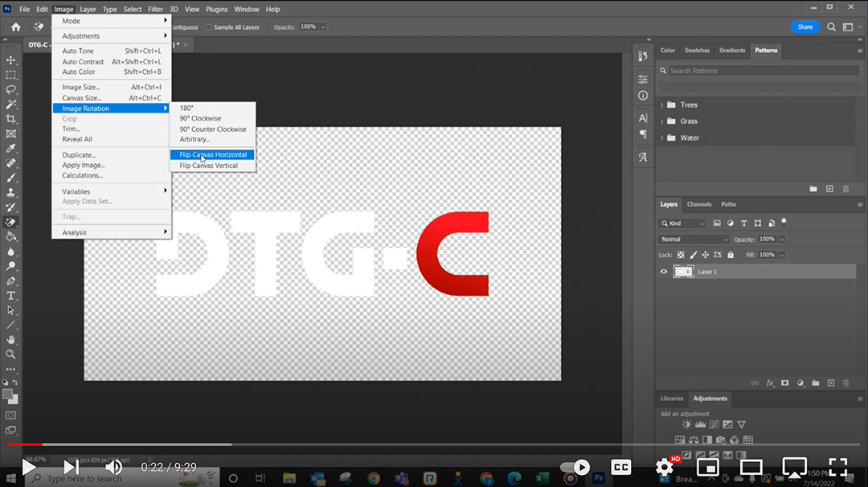Open Google Chrome from the taskbar
The height and width of the screenshot is (487, 868).
(374, 478)
